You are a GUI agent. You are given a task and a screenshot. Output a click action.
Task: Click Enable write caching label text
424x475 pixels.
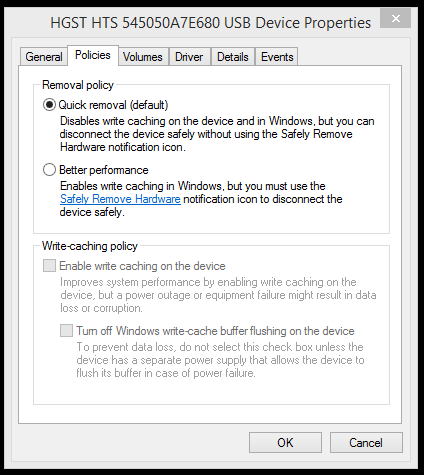click(142, 266)
